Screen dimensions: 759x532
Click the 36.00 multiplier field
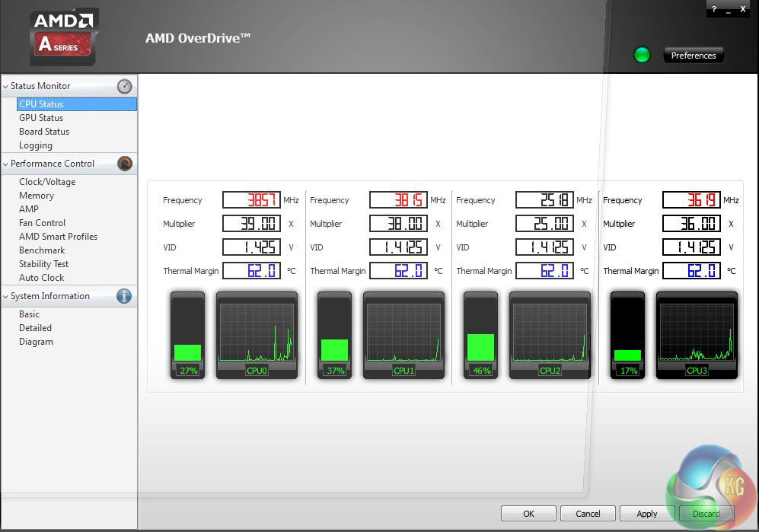691,223
